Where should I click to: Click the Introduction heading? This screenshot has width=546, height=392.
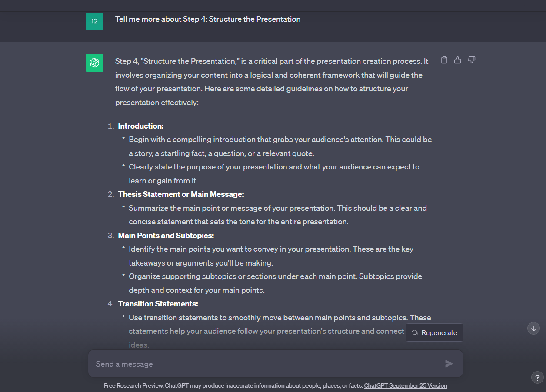[x=141, y=126]
